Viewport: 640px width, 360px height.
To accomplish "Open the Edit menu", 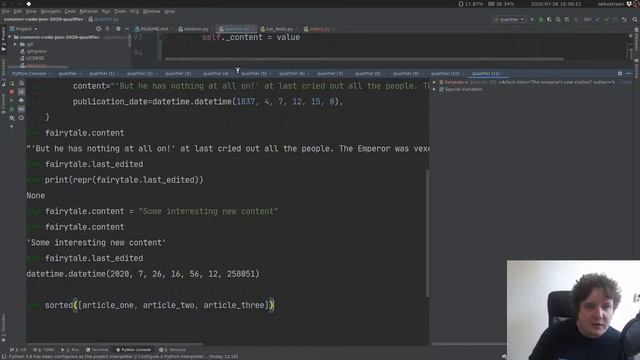I will pyautogui.click(x=18, y=11).
